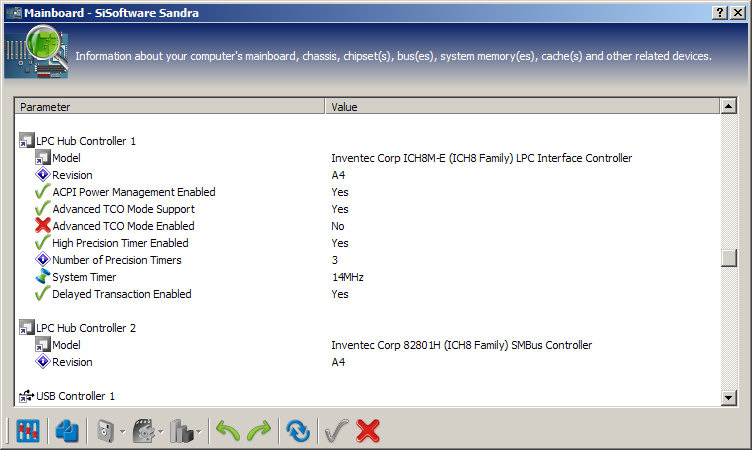752x450 pixels.
Task: Select 'System Timer' parameter text
Action: (84, 277)
